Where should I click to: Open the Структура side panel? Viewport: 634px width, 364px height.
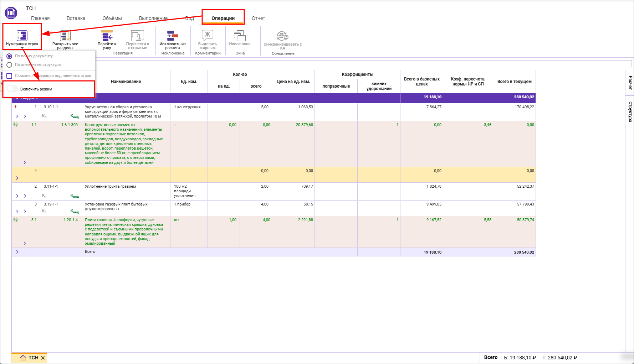point(630,112)
